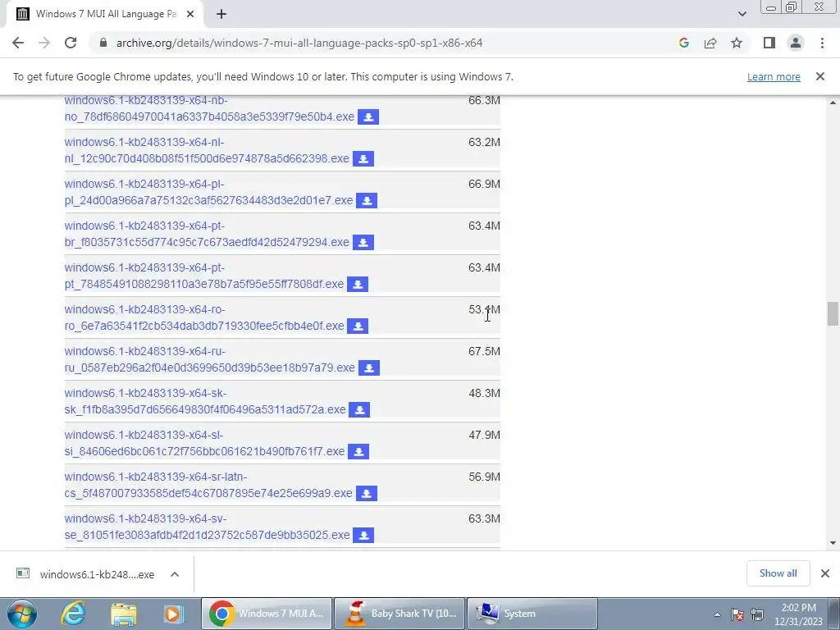
Task: Close the downloads shelf
Action: (825, 573)
